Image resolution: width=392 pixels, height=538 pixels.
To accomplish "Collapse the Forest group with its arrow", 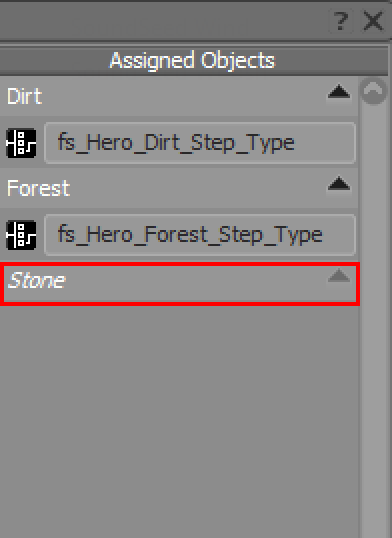I will (x=339, y=184).
